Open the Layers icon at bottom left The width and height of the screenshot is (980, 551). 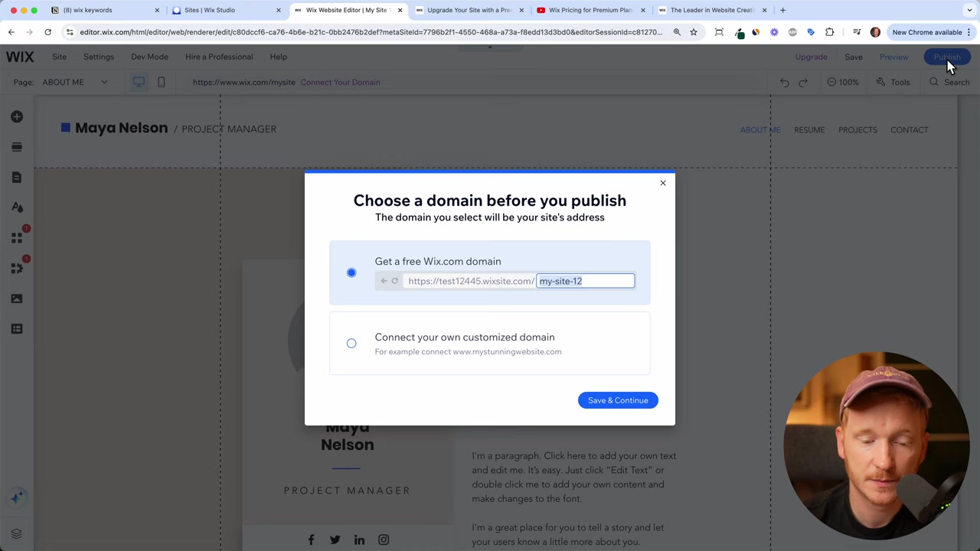tap(17, 533)
